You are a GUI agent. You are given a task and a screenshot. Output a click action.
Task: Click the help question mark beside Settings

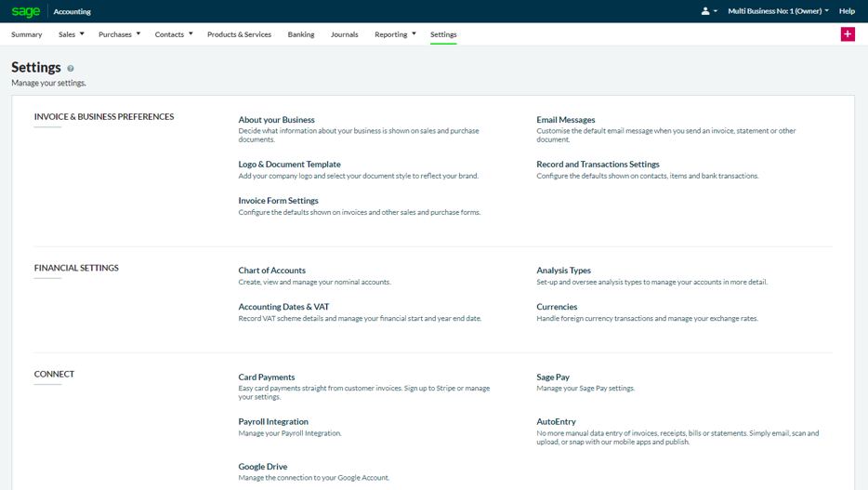pos(71,69)
